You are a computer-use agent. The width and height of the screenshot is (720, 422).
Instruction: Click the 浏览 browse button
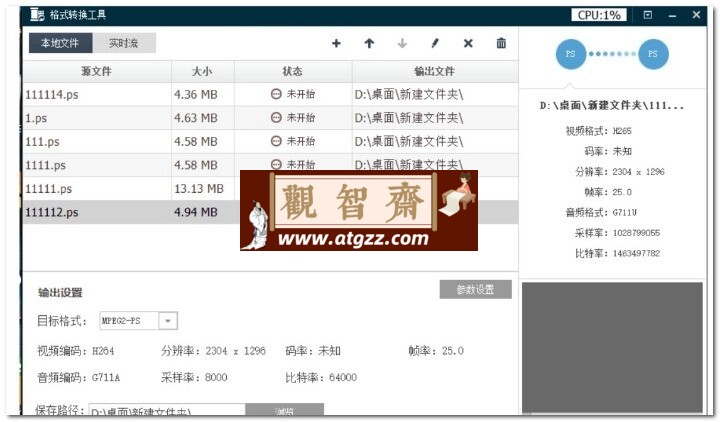pos(285,410)
